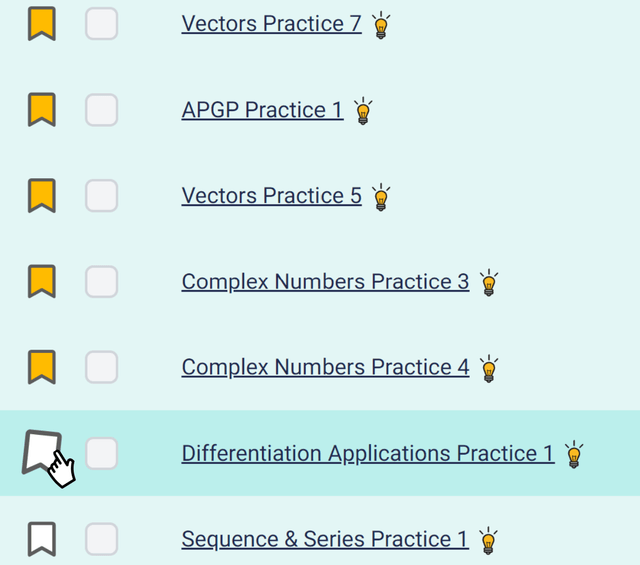
Task: Click lightbulb next to Complex Numbers Practice 3
Action: (x=488, y=283)
